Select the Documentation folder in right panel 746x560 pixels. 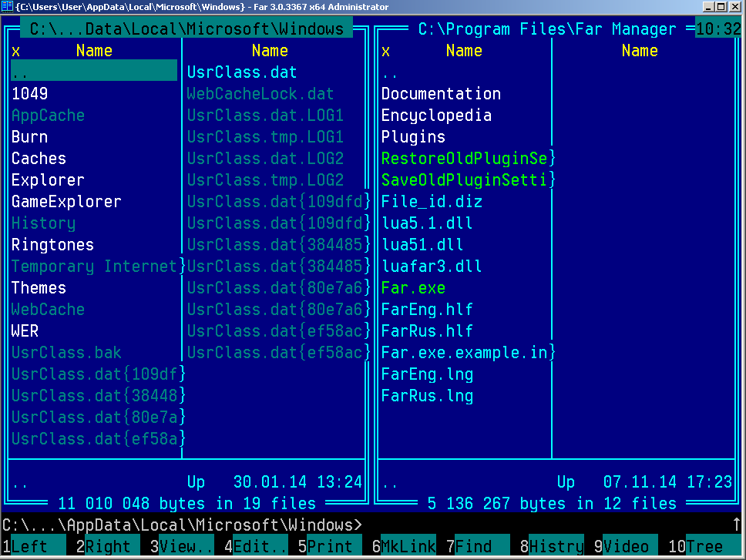(x=441, y=94)
